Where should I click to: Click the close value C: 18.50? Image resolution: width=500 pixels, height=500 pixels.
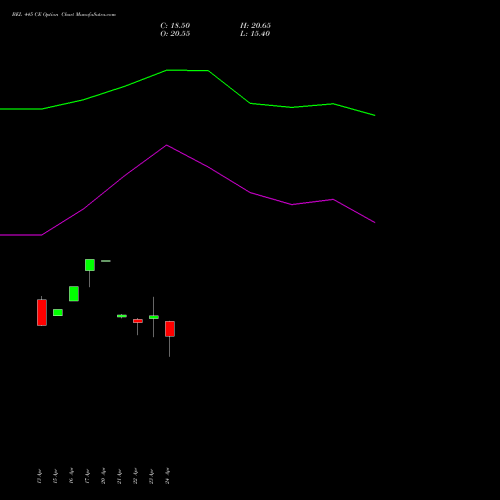(175, 26)
